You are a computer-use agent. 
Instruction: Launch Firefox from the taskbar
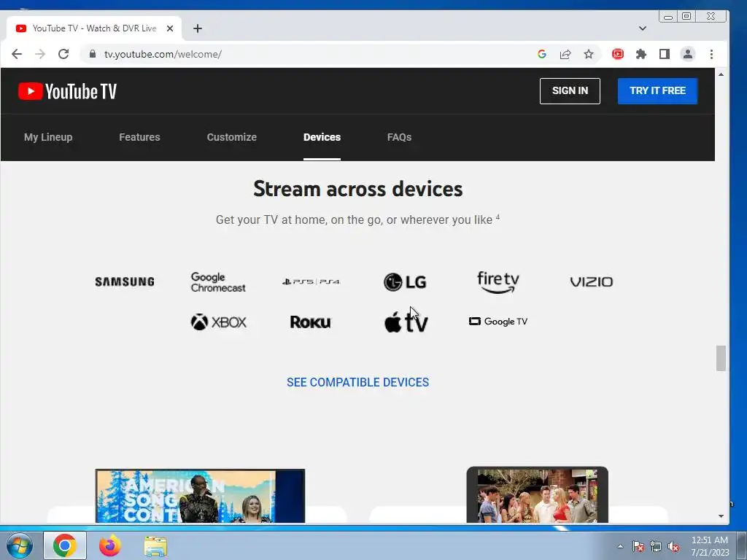(110, 545)
